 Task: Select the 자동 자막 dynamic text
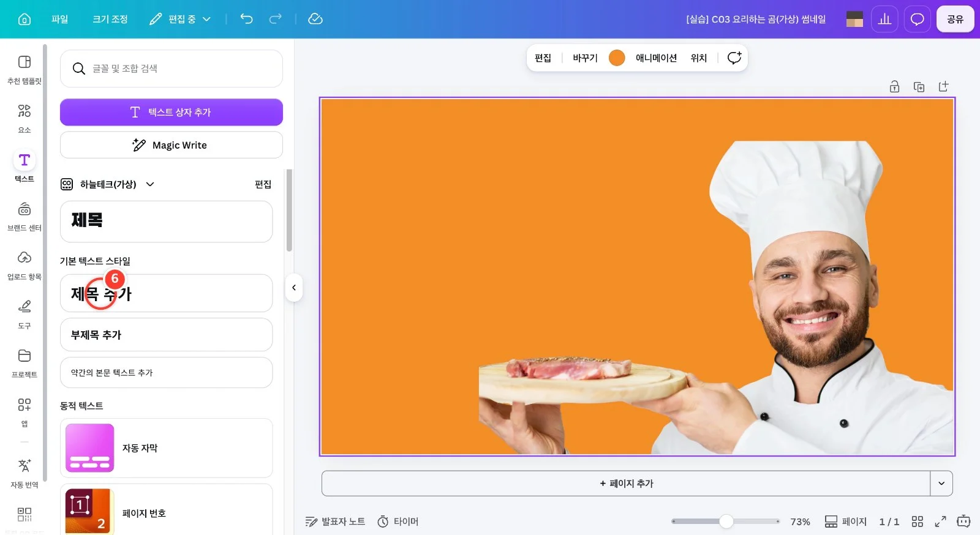166,448
